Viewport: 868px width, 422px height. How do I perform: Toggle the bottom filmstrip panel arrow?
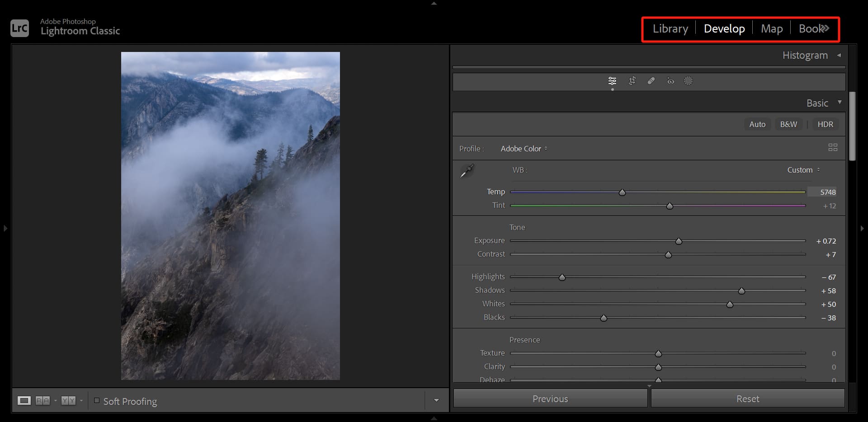(x=434, y=418)
